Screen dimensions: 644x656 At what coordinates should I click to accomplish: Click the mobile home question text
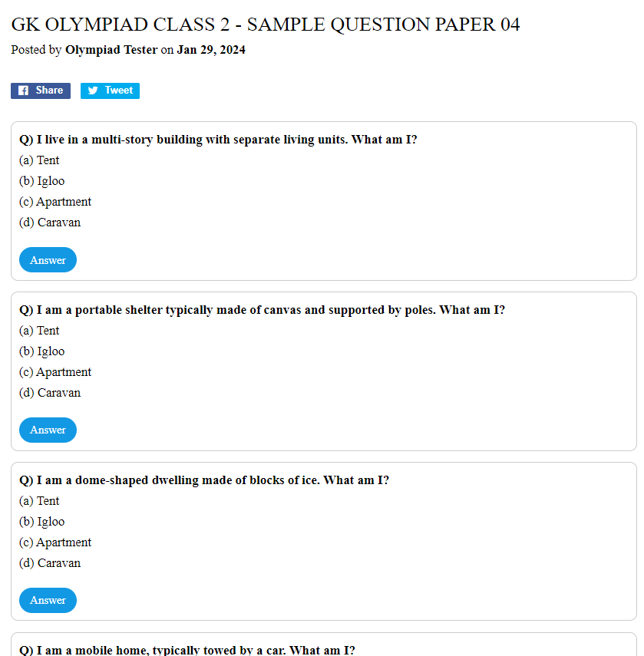pos(187,650)
